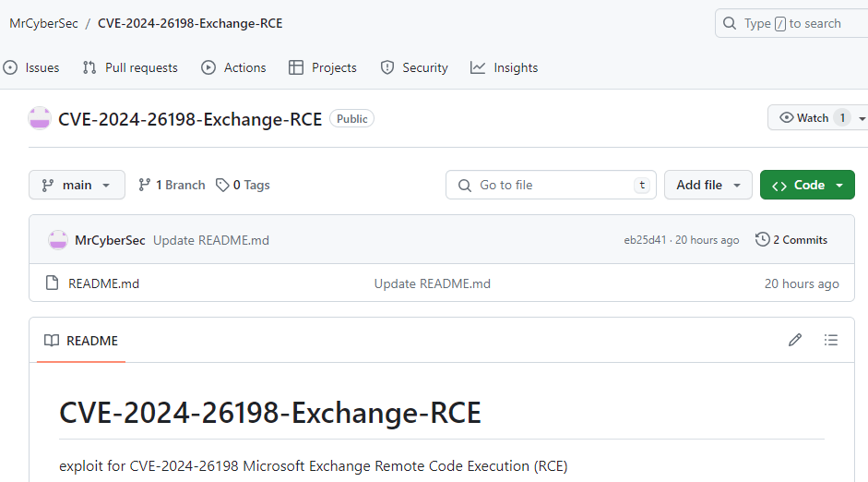Click the Go to file search field
This screenshot has height=482, width=868.
(x=551, y=185)
